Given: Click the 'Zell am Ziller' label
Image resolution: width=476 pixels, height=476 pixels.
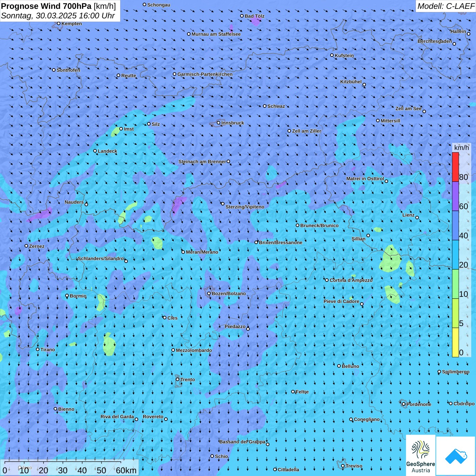Looking at the screenshot, I should click(x=306, y=131).
